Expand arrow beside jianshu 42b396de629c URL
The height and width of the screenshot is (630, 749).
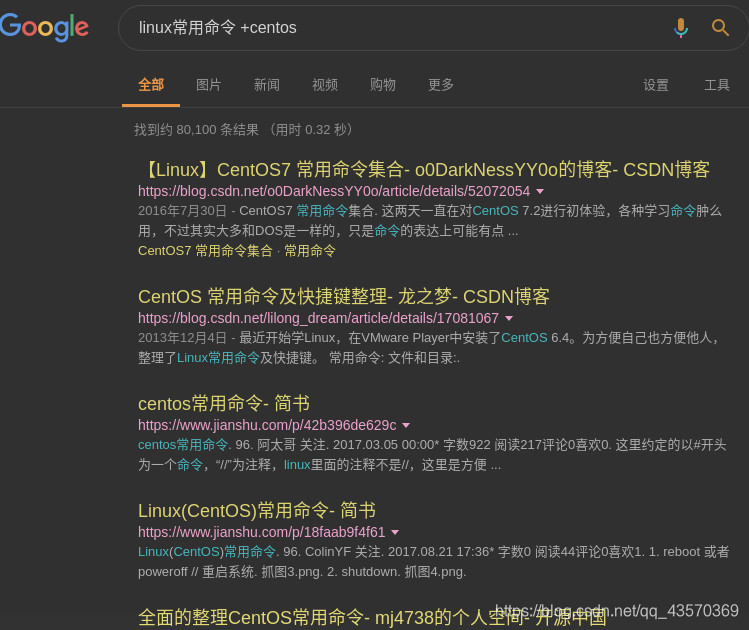pos(406,425)
